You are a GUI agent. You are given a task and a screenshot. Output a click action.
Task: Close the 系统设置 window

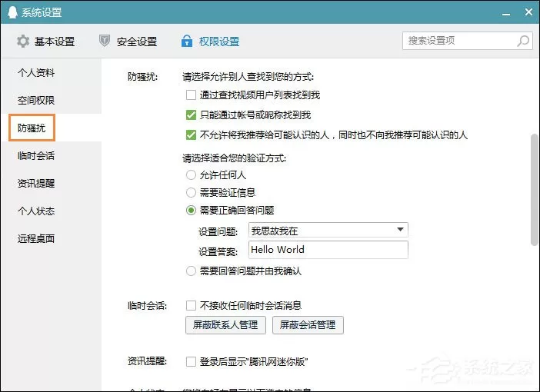528,12
